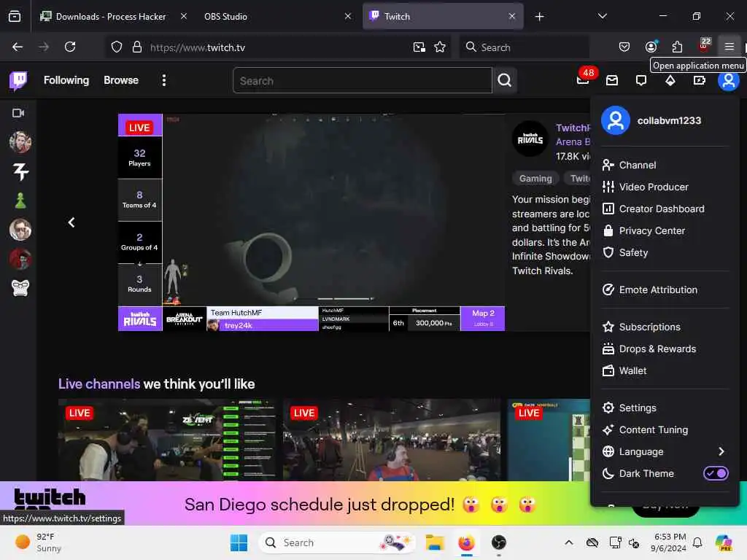Open the weather widget showing 92°F
The height and width of the screenshot is (560, 747).
pos(38,542)
